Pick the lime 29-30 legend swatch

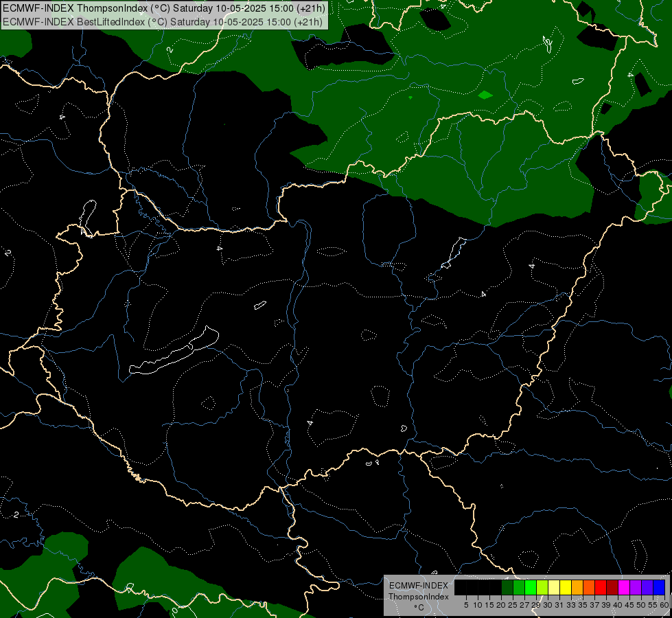tap(542, 587)
